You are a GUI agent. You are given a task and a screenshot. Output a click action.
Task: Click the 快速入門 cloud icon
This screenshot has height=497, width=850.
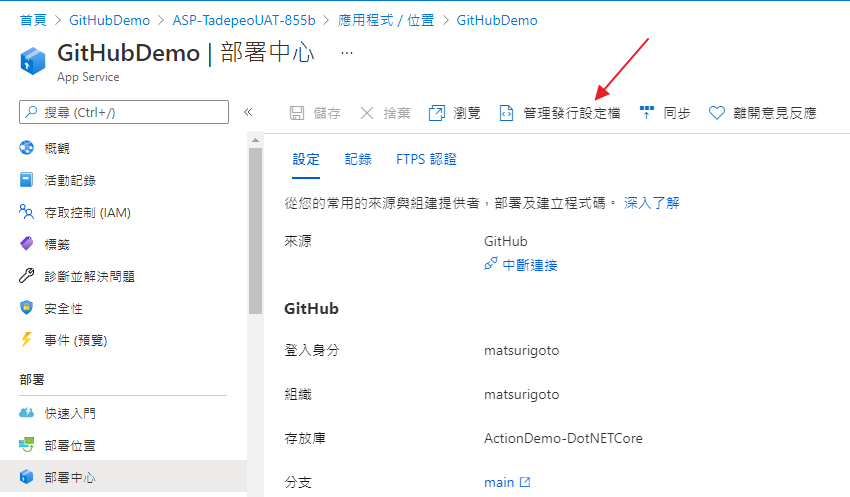tap(26, 413)
